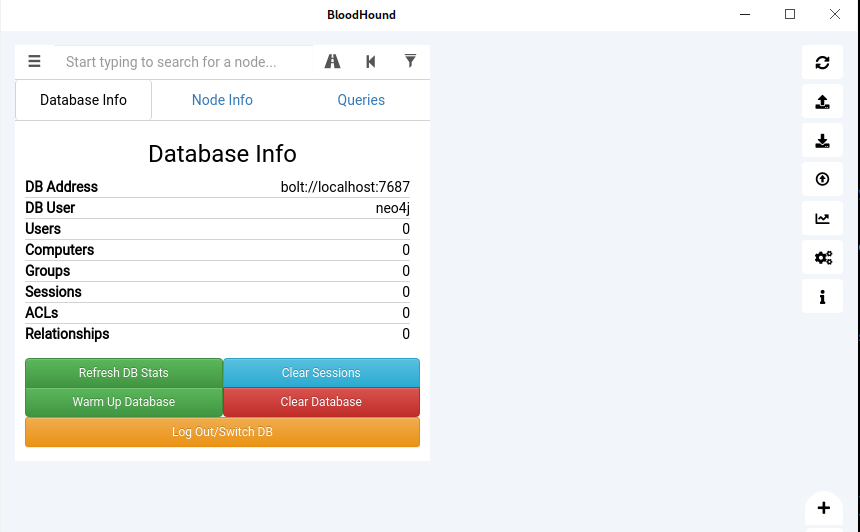This screenshot has width=860, height=532.
Task: Click the import graph icon
Action: 822,140
